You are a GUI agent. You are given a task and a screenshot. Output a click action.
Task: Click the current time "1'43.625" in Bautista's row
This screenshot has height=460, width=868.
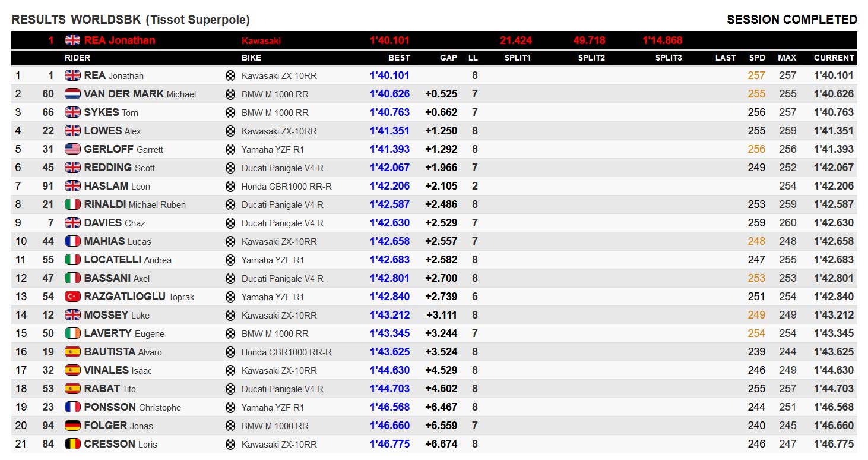pyautogui.click(x=834, y=352)
